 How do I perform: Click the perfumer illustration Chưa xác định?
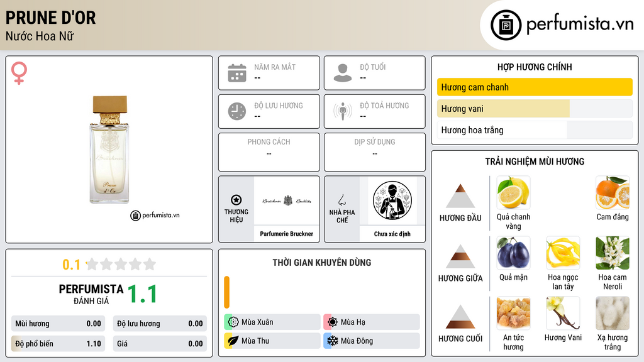coord(392,200)
